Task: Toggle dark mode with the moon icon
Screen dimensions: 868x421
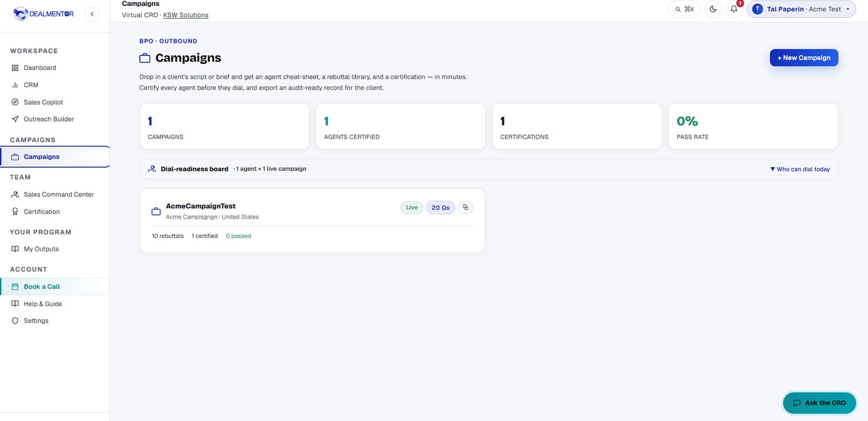Action: click(713, 9)
